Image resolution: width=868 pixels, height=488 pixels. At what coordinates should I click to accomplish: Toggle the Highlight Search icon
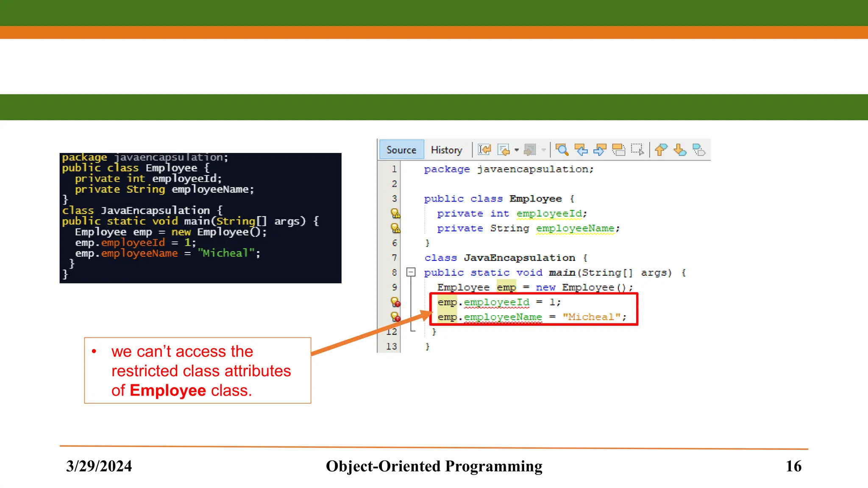point(618,150)
